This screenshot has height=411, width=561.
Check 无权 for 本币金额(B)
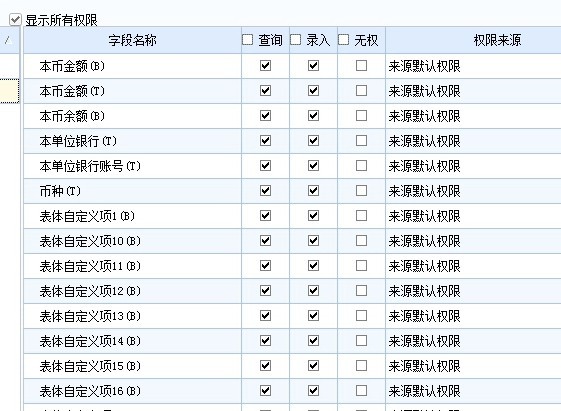361,66
